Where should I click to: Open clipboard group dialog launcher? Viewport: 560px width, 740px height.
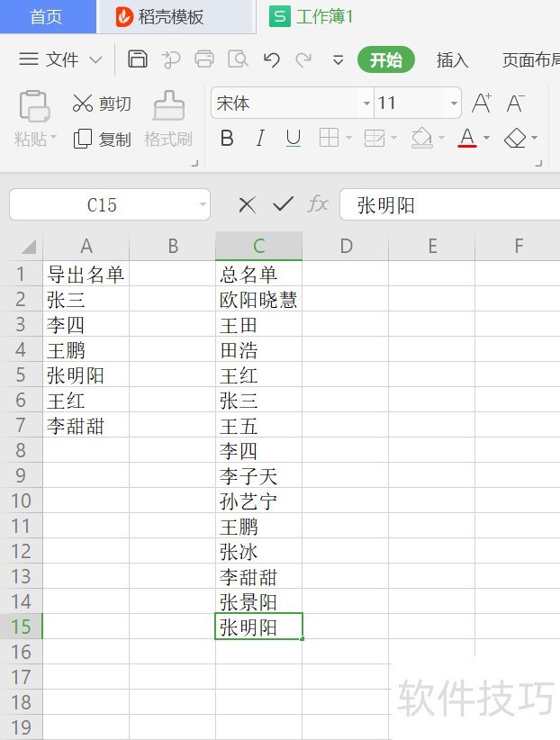[x=194, y=163]
